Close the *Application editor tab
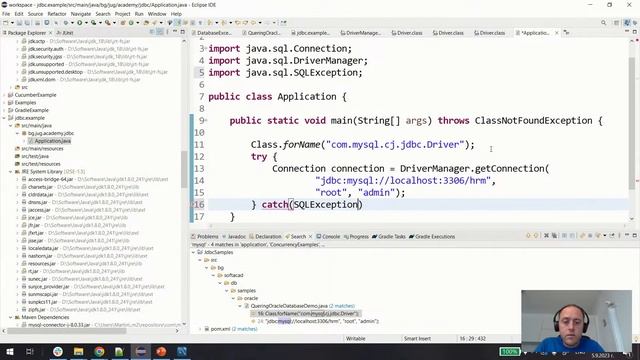This screenshot has height=360, width=640. tap(556, 33)
